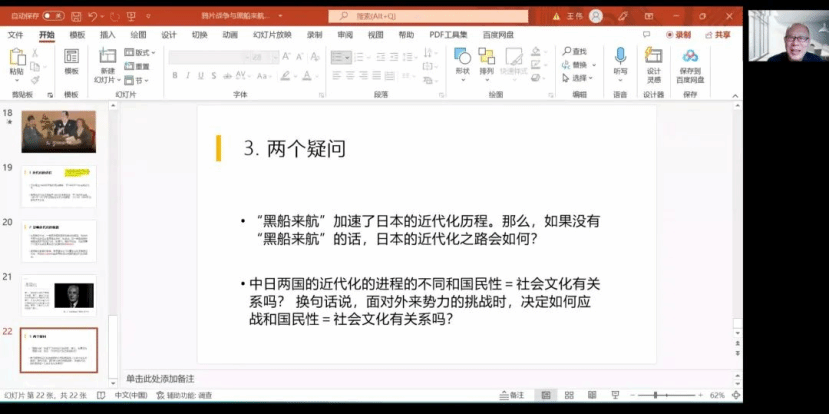Viewport: 830px width, 414px height.
Task: Click the Cut scissors icon
Action: pyautogui.click(x=35, y=53)
